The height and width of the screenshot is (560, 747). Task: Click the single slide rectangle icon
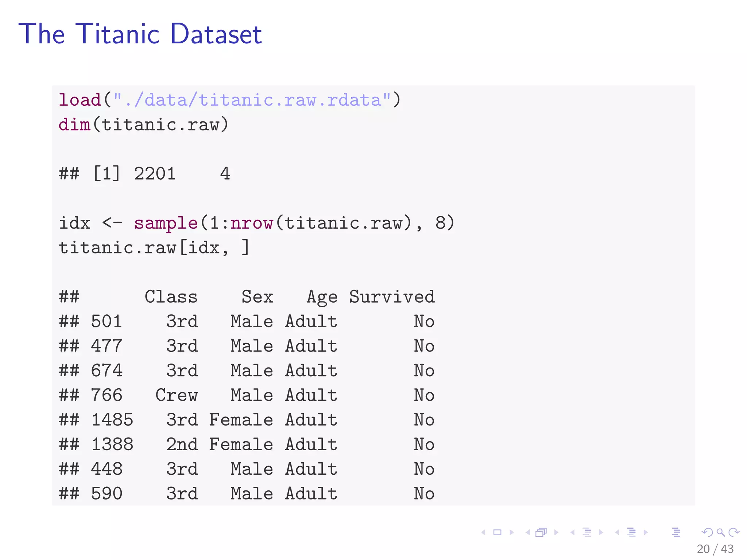pyautogui.click(x=497, y=532)
